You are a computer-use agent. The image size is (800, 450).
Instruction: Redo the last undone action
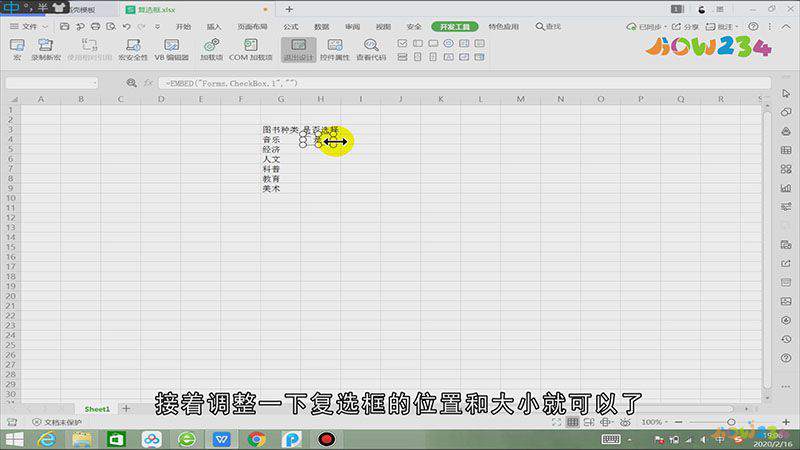point(141,26)
